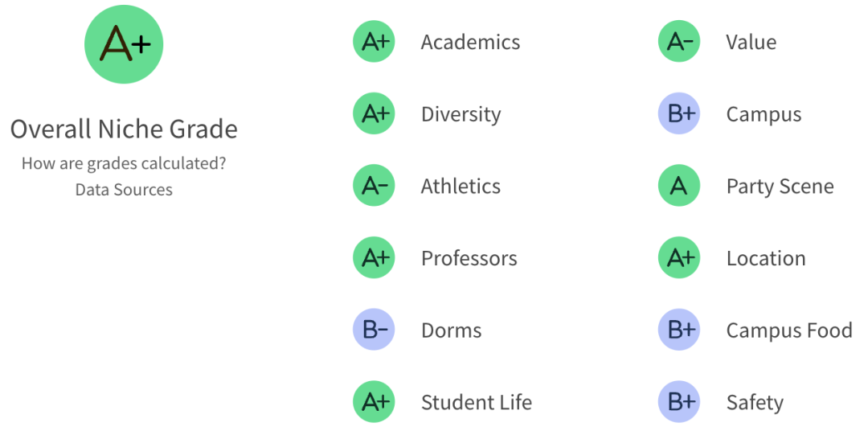The image size is (868, 431).
Task: Click the Campus B+ grade badge
Action: [x=678, y=113]
